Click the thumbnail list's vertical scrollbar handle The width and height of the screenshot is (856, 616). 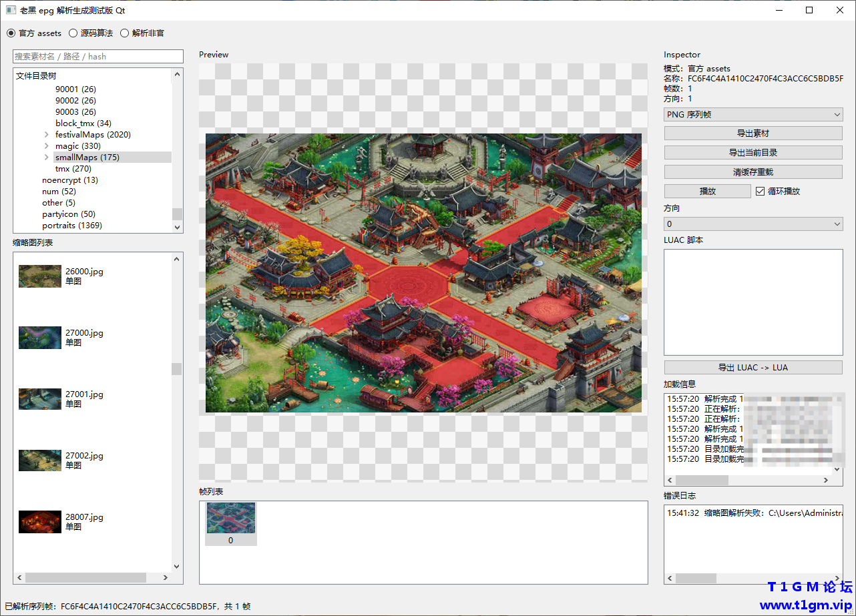177,369
